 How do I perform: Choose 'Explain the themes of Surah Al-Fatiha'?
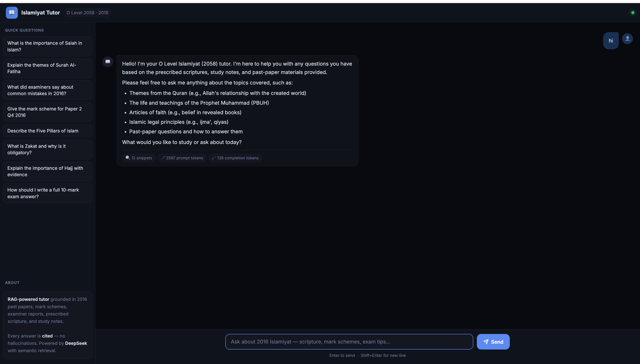[48, 68]
